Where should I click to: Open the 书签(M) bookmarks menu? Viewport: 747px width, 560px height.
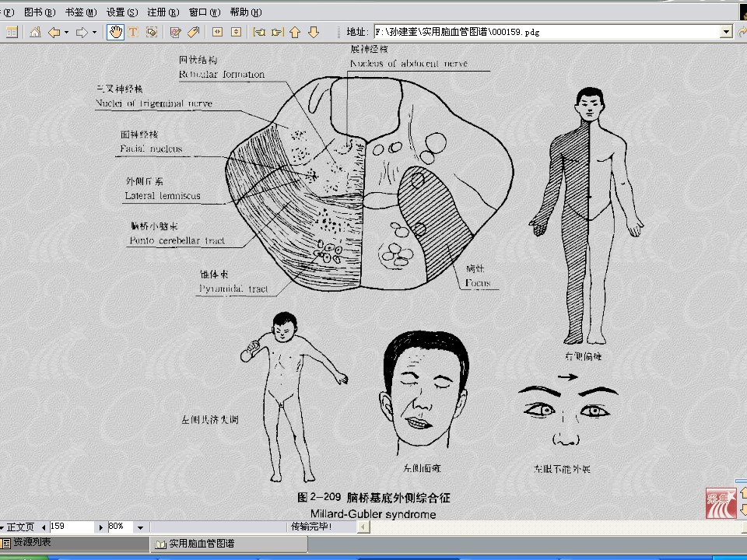pyautogui.click(x=81, y=12)
